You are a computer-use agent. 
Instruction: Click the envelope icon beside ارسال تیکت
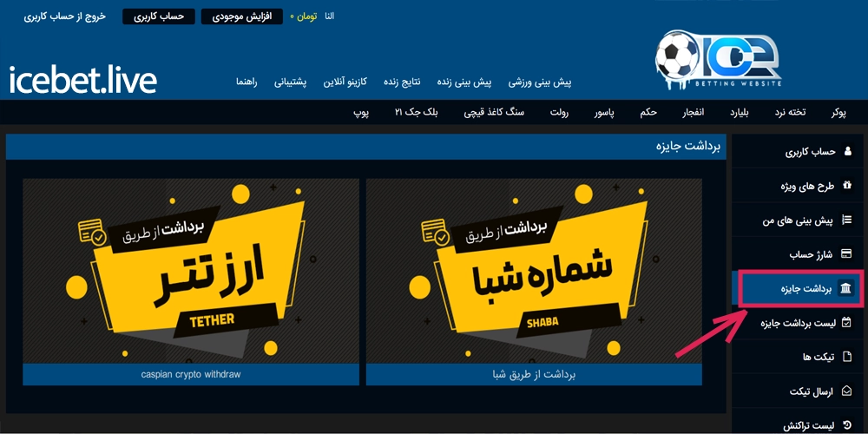(x=846, y=391)
